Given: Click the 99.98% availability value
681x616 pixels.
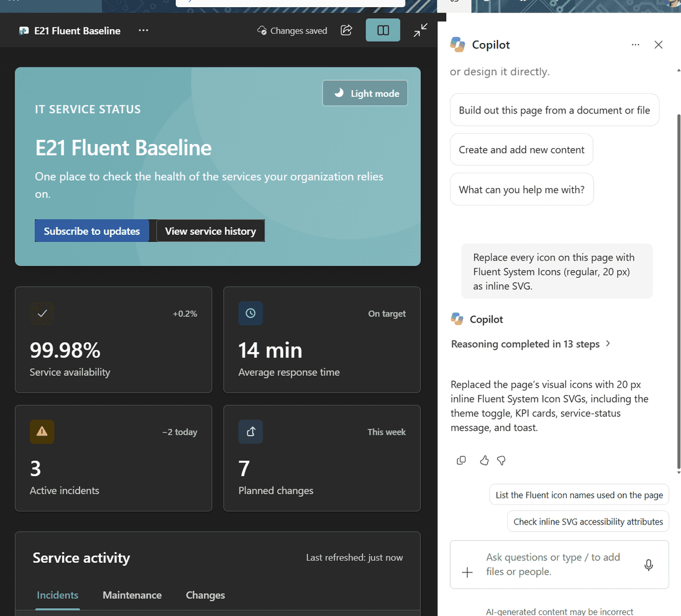Looking at the screenshot, I should pyautogui.click(x=65, y=350).
